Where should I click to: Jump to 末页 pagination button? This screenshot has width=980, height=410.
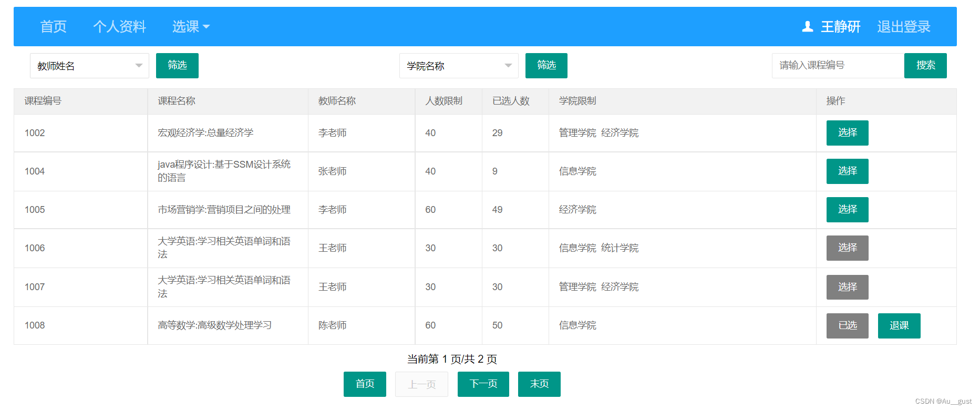[x=539, y=384]
